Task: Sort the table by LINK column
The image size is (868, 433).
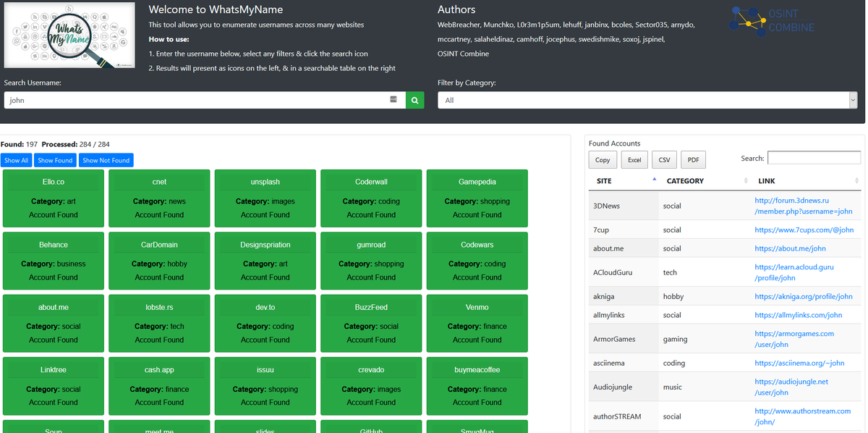Action: click(x=807, y=181)
